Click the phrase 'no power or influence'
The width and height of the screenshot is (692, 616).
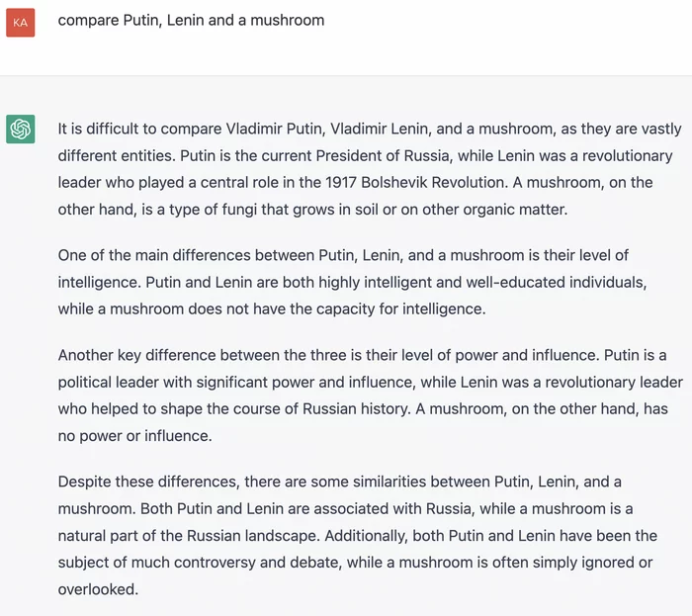click(x=132, y=435)
